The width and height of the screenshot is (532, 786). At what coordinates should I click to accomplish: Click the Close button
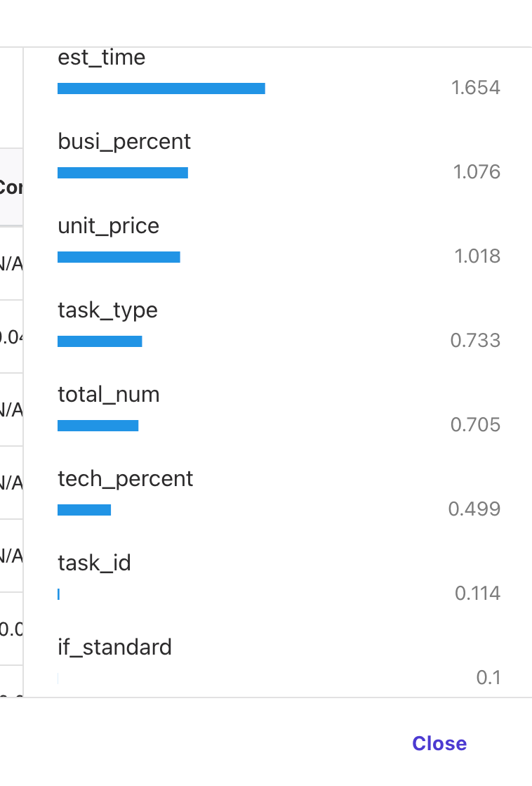pos(439,743)
